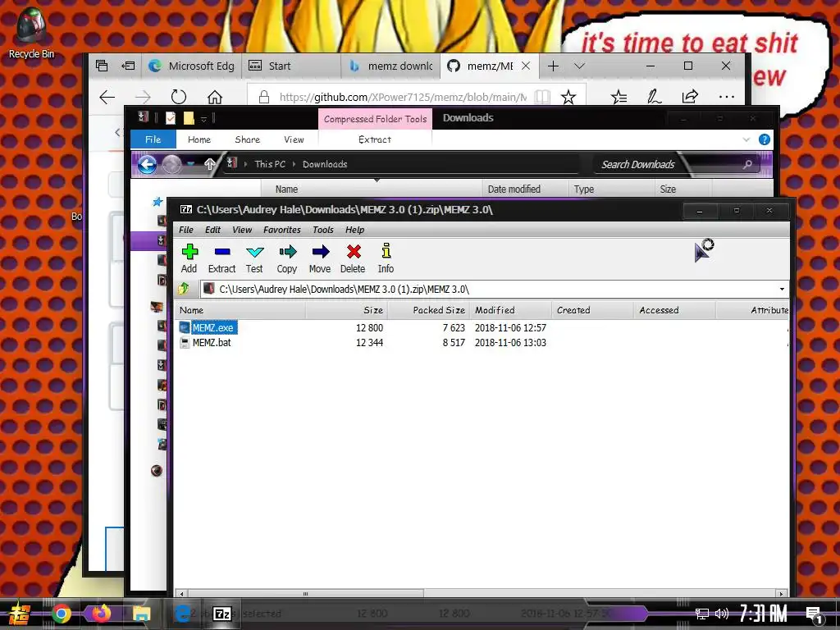Sort 7-Zip list by Created column
Screen dimensions: 840x630
pyautogui.click(x=593, y=310)
